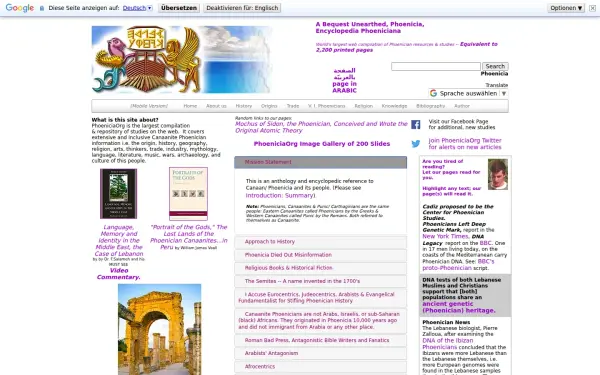This screenshot has height=375, width=600.
Task: Open the Introduction: Summary link
Action: [x=280, y=196]
